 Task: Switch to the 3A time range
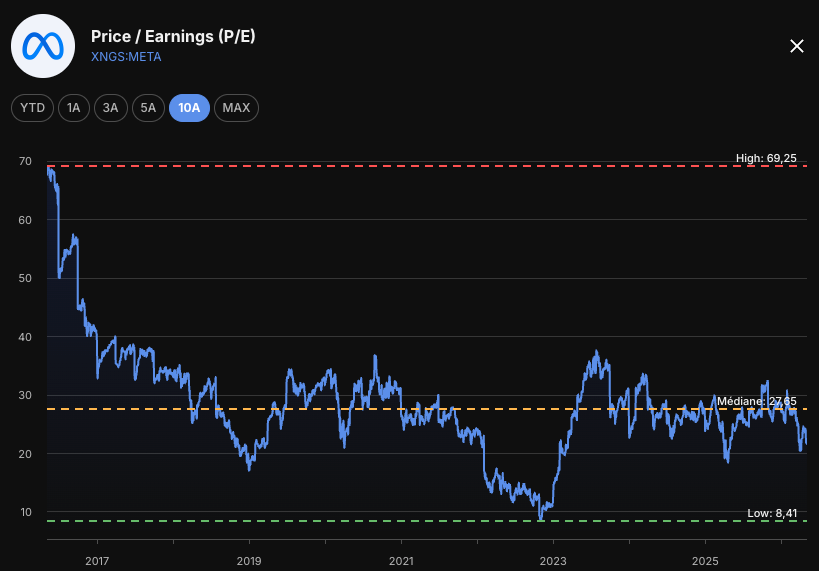point(111,108)
